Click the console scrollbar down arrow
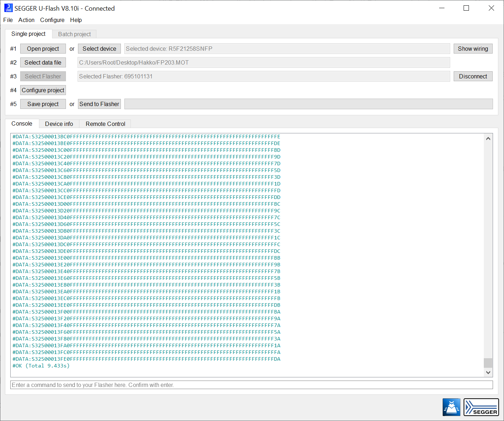The width and height of the screenshot is (504, 421). point(488,372)
